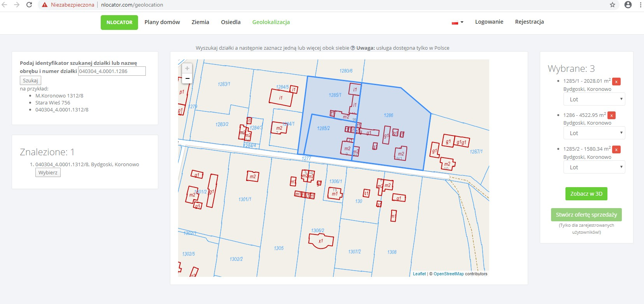
Task: Reload the page in the browser
Action: [29, 5]
